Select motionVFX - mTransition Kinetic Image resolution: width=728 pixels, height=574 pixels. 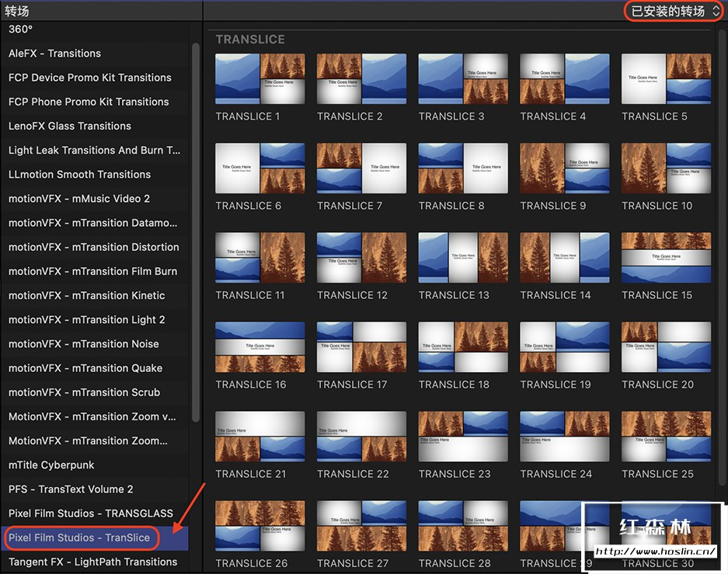94,295
